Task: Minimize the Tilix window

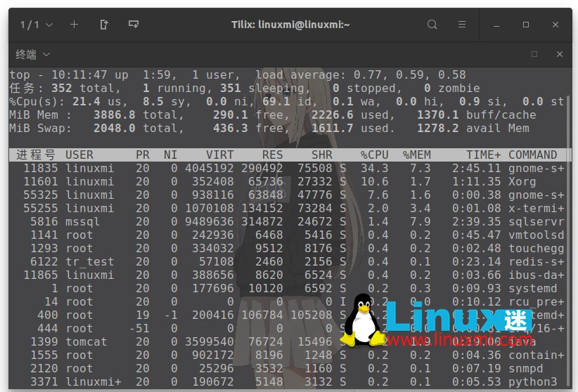Action: tap(496, 25)
